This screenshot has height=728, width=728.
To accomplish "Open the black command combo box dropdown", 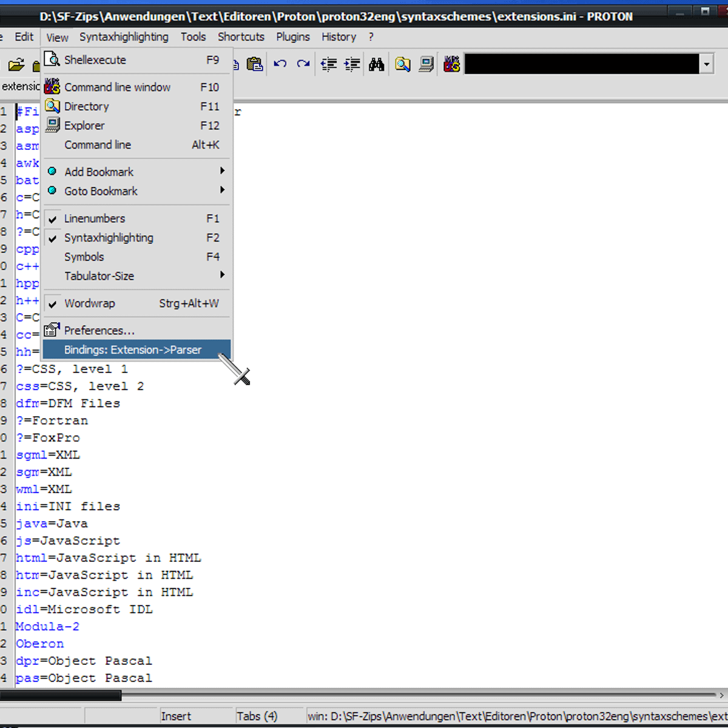I will tap(706, 64).
